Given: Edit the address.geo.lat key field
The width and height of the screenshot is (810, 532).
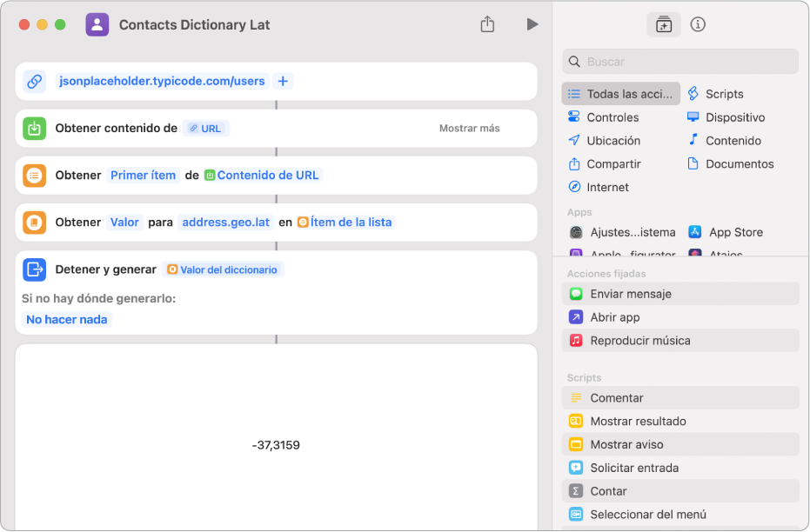Looking at the screenshot, I should 225,223.
